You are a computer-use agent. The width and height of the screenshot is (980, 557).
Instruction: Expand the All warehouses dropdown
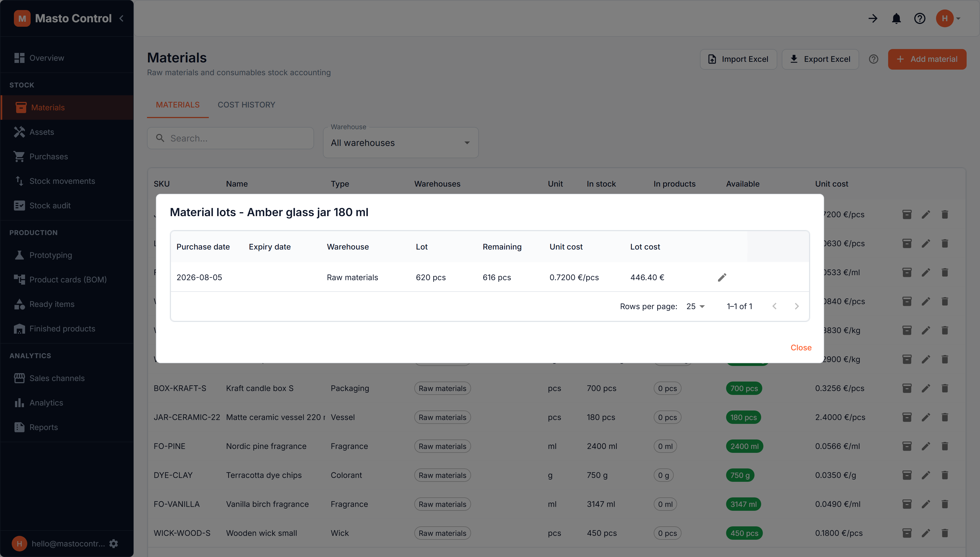pyautogui.click(x=401, y=143)
